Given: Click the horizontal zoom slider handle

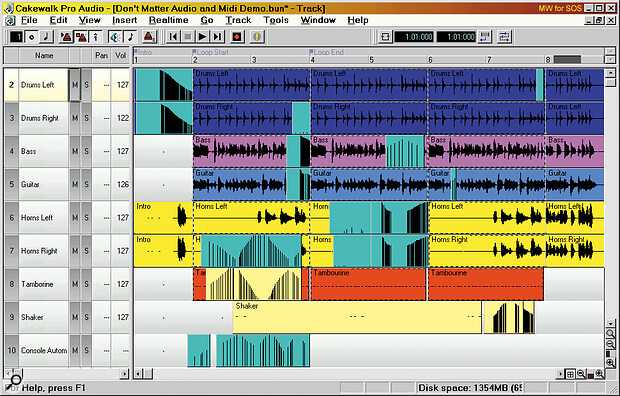Looking at the screenshot, I should pyautogui.click(x=590, y=375).
